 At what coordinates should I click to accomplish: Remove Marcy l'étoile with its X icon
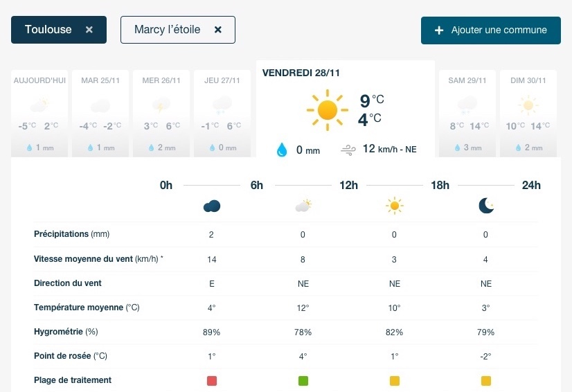coord(217,30)
